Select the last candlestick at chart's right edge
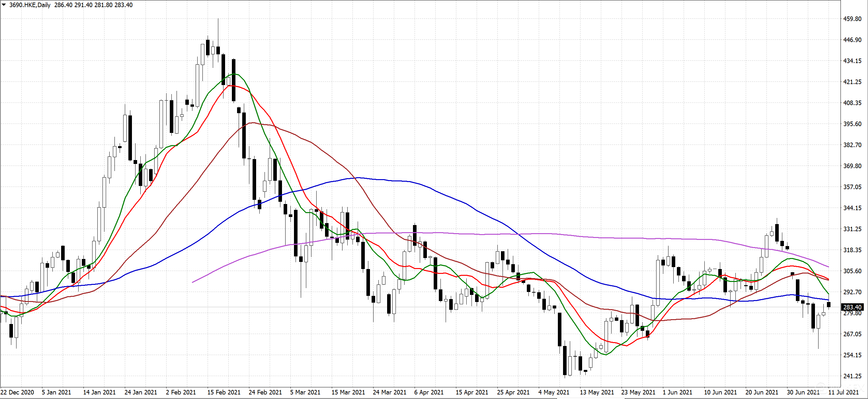Image resolution: width=868 pixels, height=399 pixels. click(829, 305)
